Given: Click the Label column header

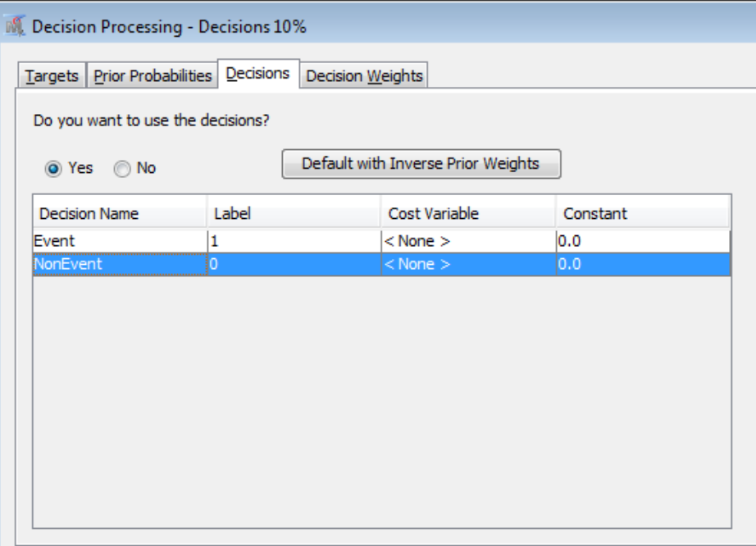Looking at the screenshot, I should click(x=294, y=214).
